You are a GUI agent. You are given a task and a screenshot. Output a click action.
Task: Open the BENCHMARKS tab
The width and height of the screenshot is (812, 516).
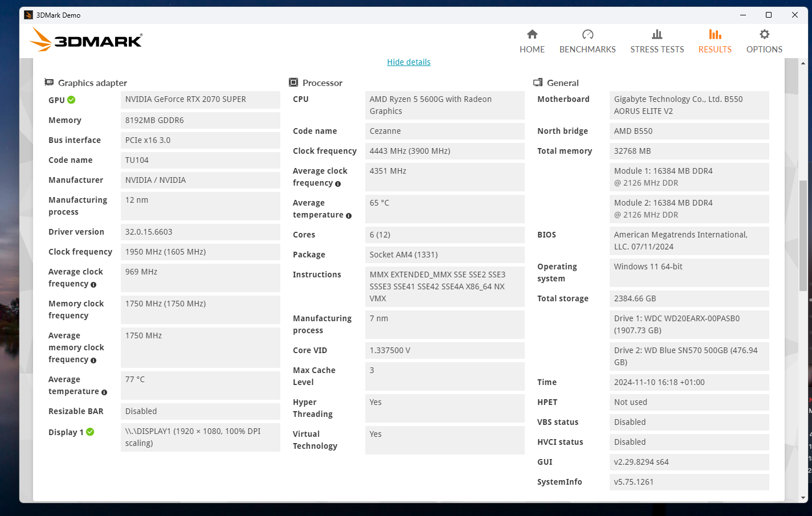tap(587, 42)
